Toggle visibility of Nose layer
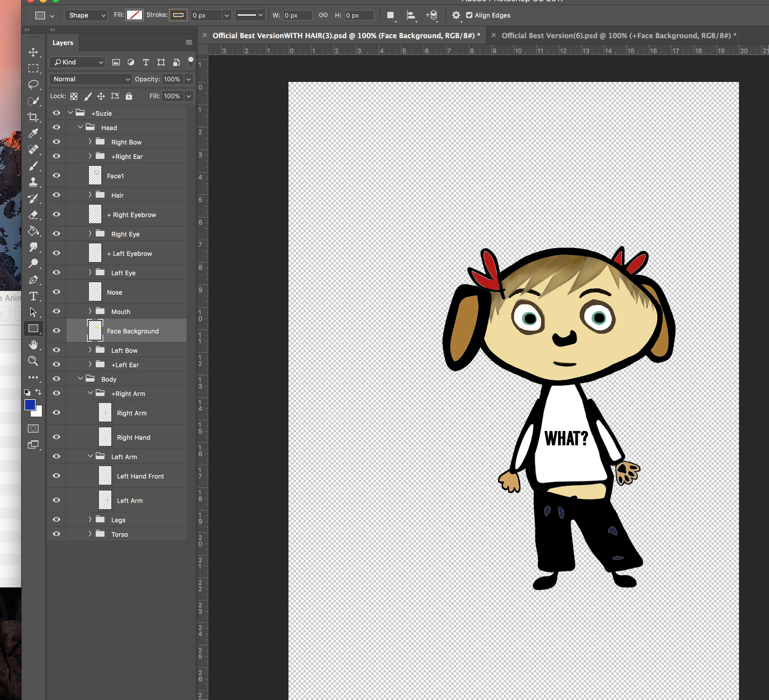The width and height of the screenshot is (769, 700). 56,292
